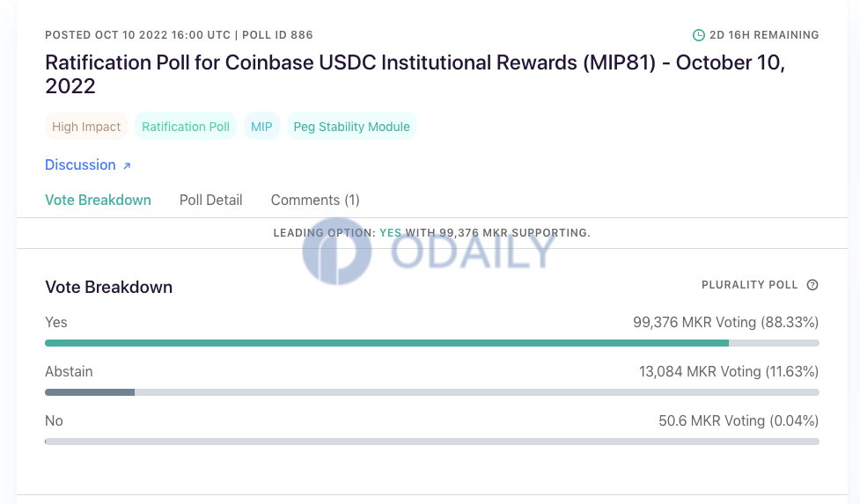
Task: Click the PLURALITY POLL label
Action: pos(749,285)
